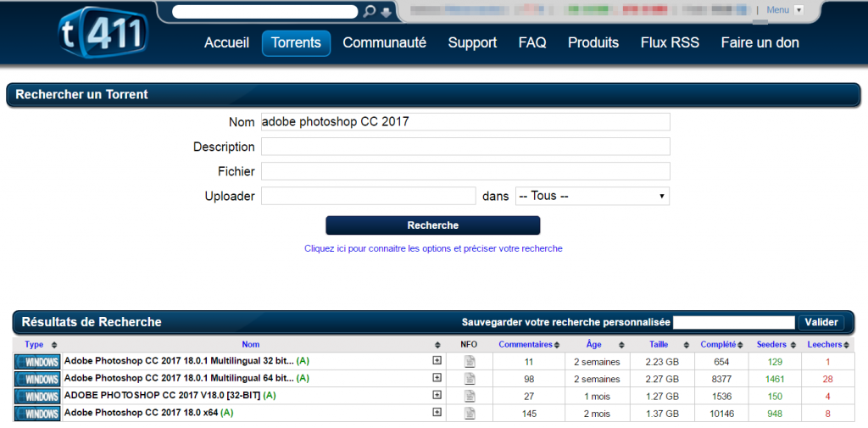The width and height of the screenshot is (868, 428).
Task: Sort results by Seeders column
Action: coord(771,345)
